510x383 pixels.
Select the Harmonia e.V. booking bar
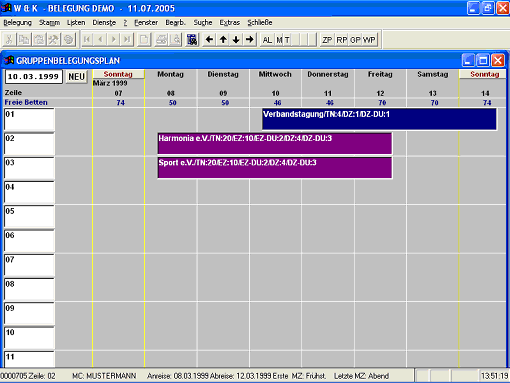click(x=275, y=143)
